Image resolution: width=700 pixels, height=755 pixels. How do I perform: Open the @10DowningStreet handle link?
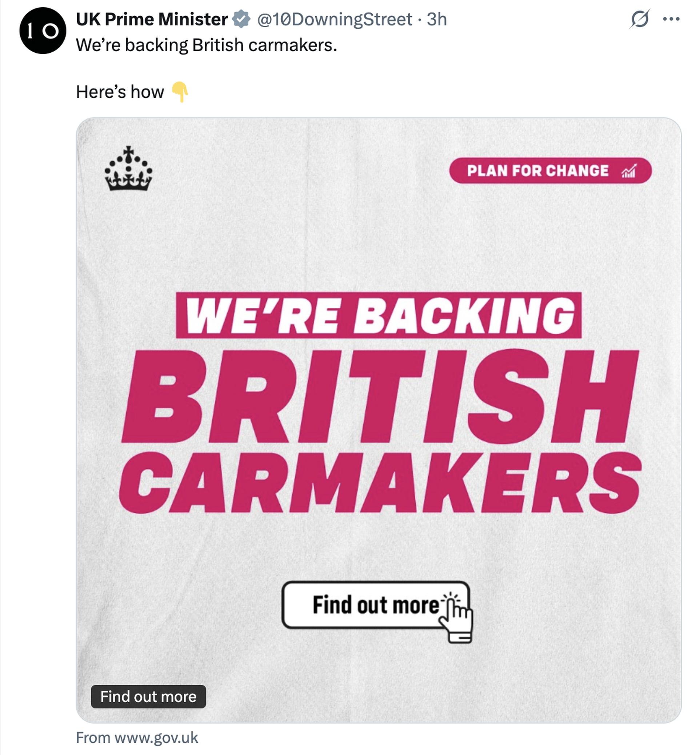point(335,19)
